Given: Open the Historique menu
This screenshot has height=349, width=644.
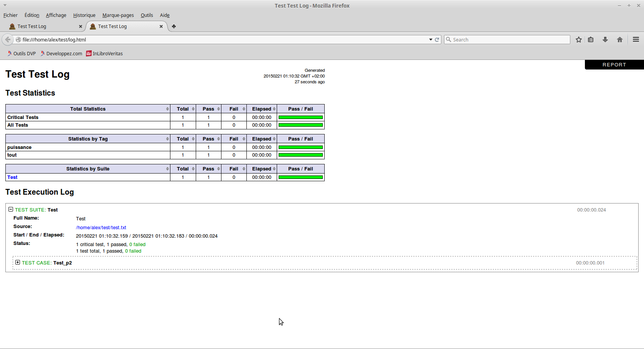Looking at the screenshot, I should tap(84, 15).
